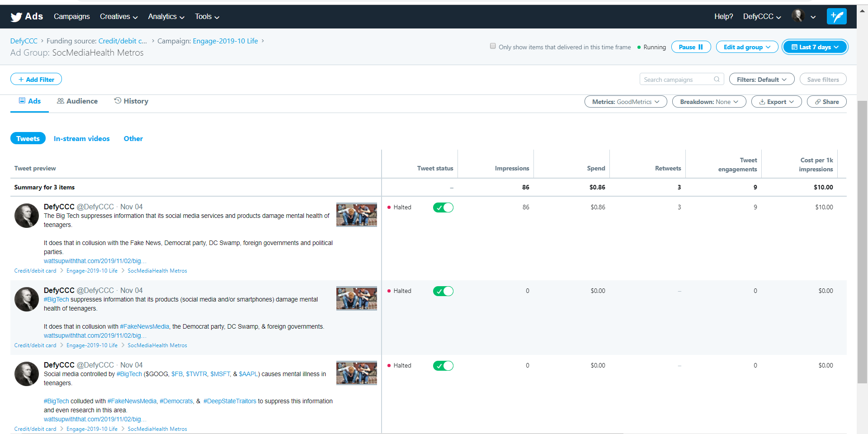Sort by Spend column header

[596, 168]
